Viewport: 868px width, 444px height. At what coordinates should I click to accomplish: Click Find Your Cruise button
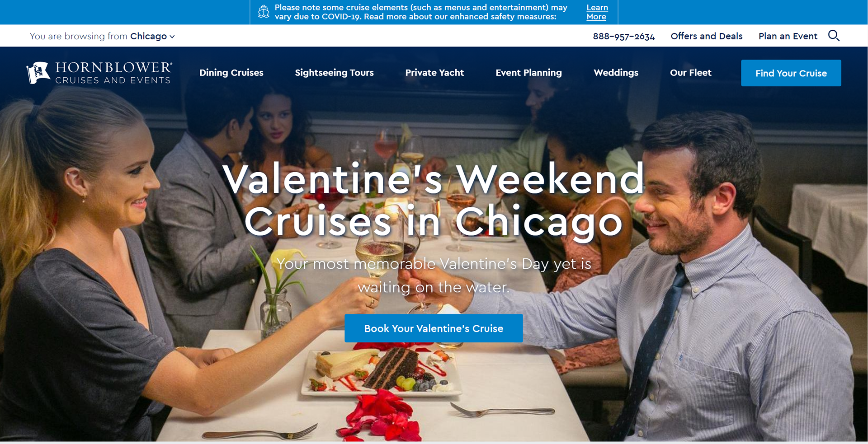tap(791, 73)
